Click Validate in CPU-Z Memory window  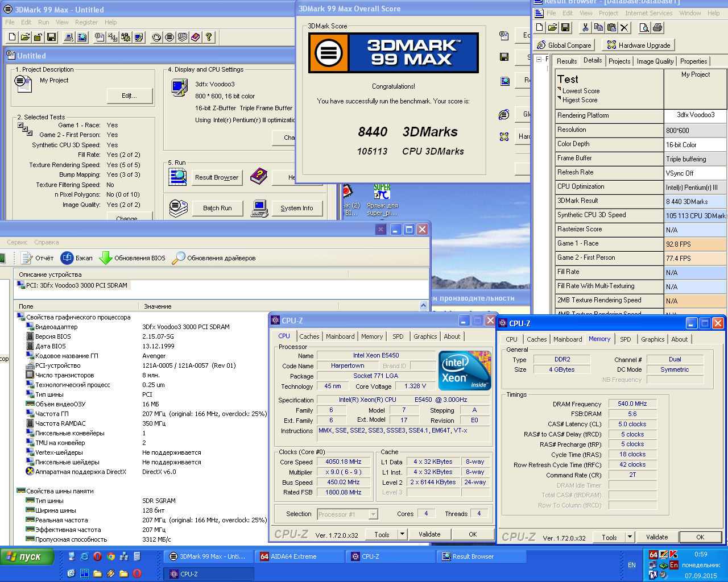[x=657, y=537]
